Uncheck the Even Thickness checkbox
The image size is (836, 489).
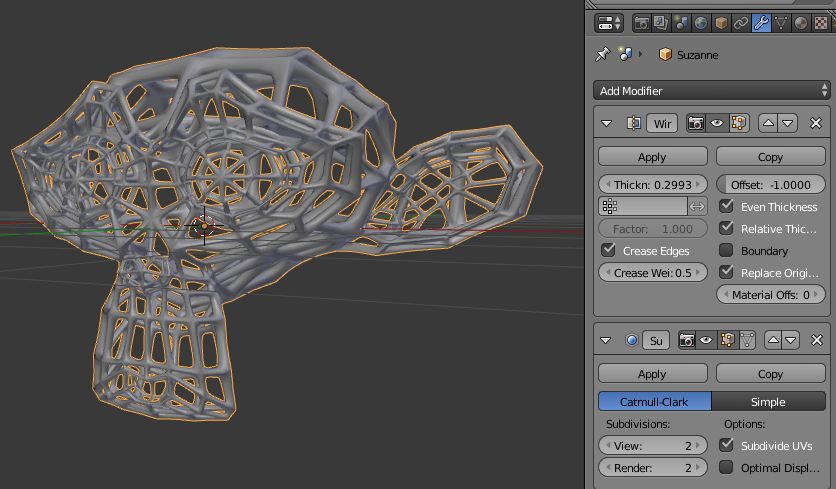click(726, 206)
